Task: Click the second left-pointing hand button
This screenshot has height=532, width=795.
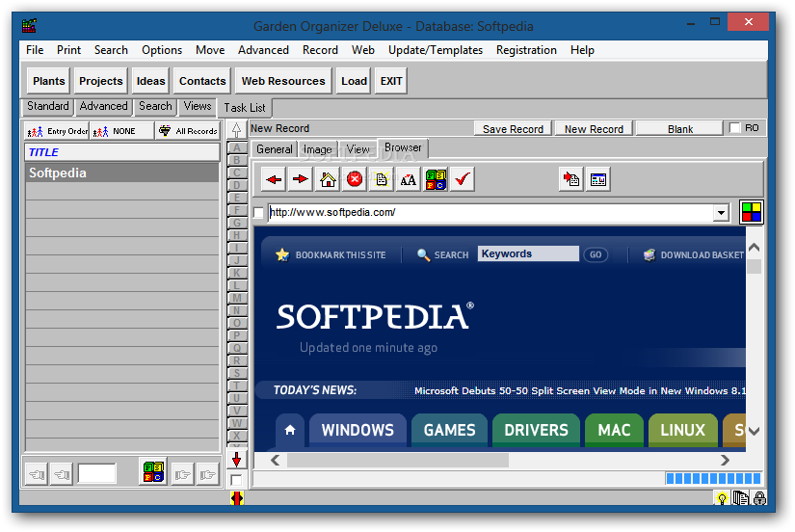Action: [x=62, y=475]
